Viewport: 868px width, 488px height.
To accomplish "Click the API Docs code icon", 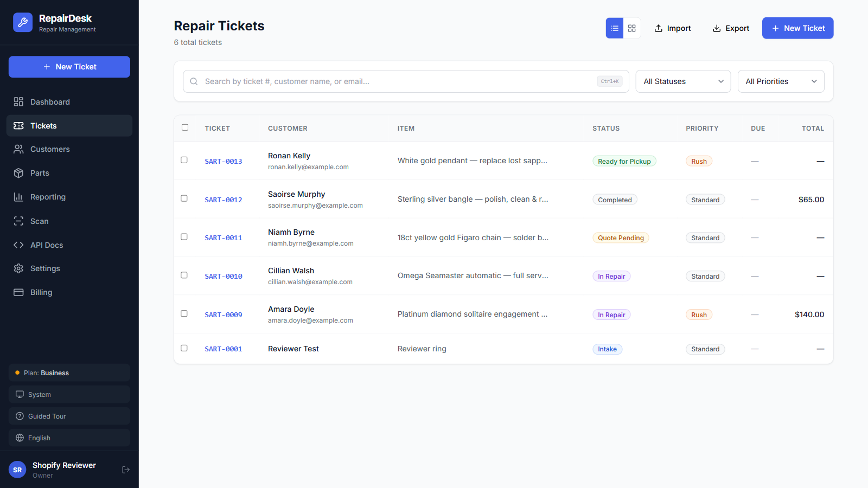I will coord(18,245).
